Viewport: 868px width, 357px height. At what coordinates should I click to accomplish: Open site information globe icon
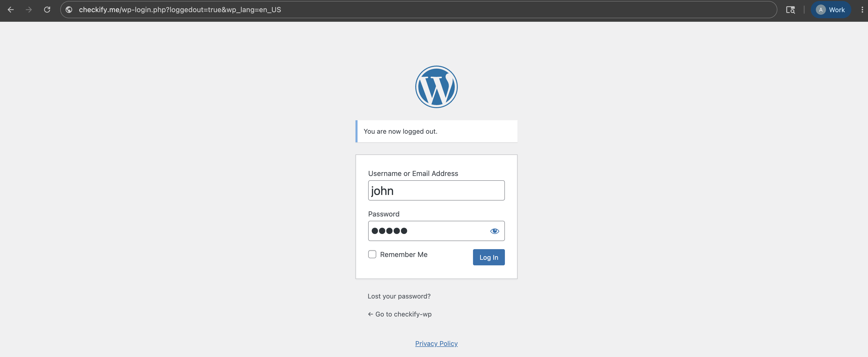[x=69, y=10]
